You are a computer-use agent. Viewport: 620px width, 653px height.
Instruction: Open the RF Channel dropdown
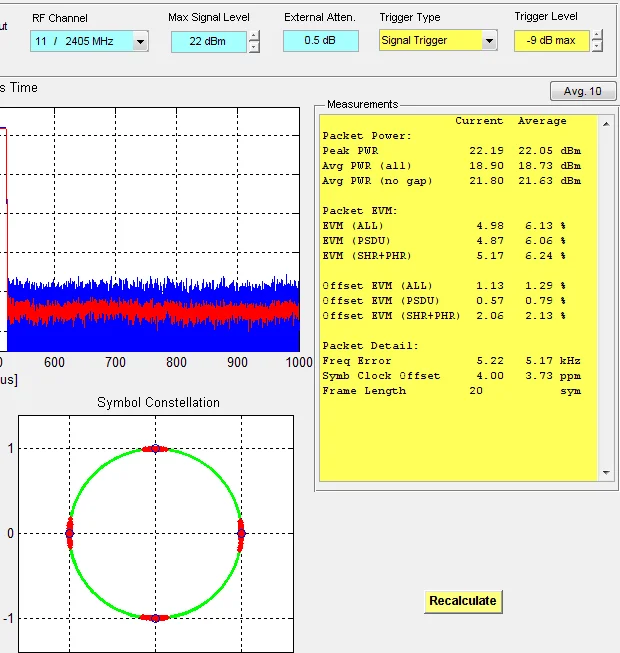[140, 41]
